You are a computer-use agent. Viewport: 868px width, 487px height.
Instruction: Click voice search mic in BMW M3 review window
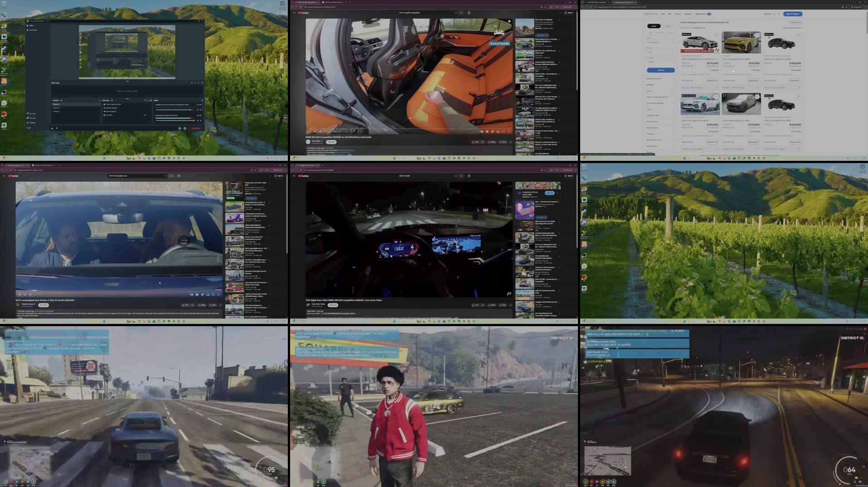469,13
